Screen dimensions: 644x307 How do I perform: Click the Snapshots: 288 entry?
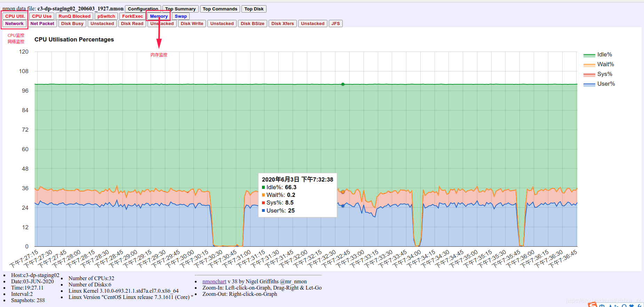[x=28, y=300]
